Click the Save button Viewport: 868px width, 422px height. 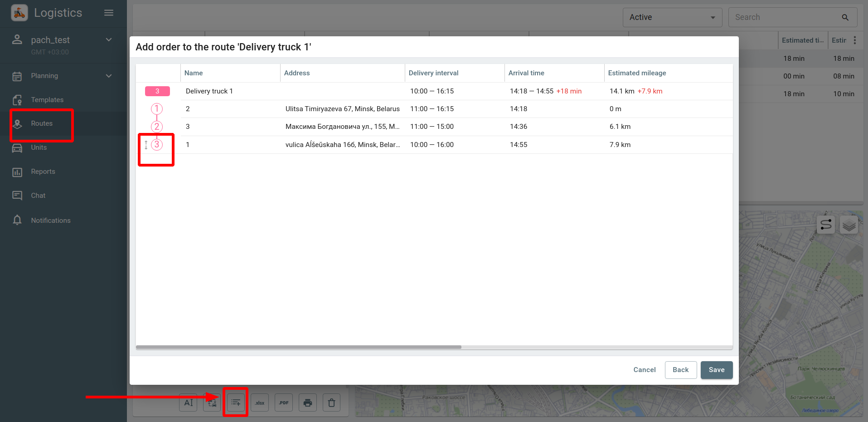tap(716, 370)
